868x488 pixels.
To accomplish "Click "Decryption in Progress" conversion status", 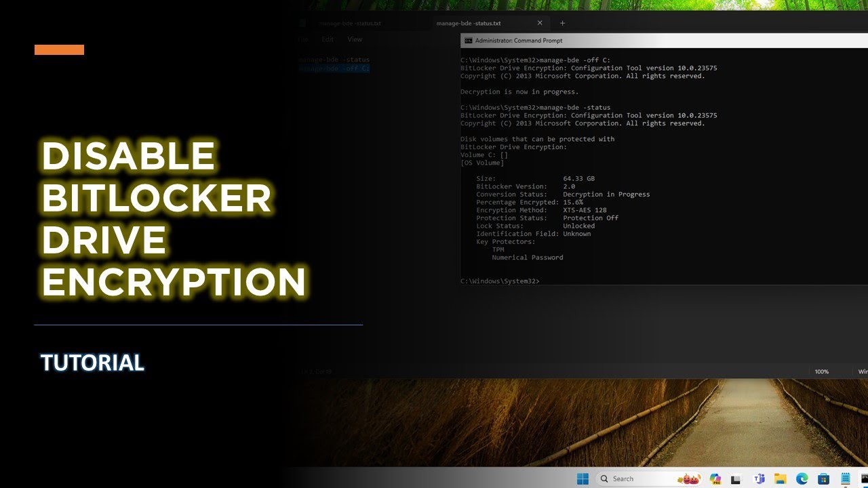I will click(x=606, y=194).
